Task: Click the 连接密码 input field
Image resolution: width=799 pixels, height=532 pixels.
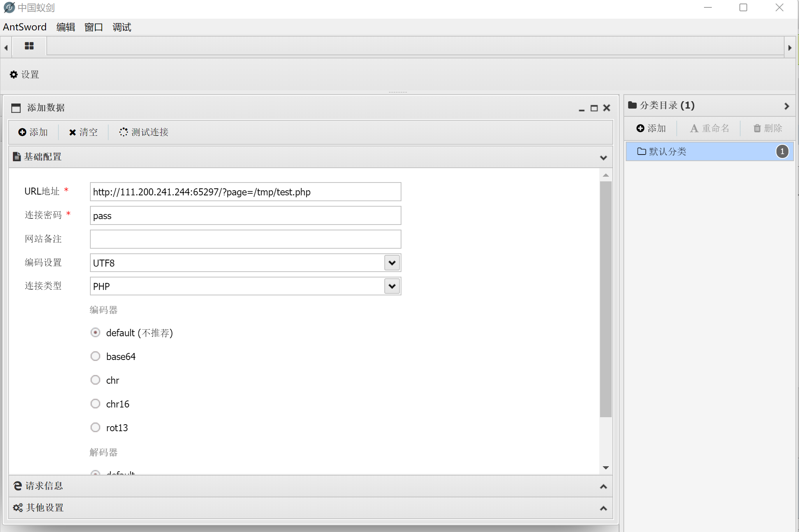Action: tap(245, 216)
